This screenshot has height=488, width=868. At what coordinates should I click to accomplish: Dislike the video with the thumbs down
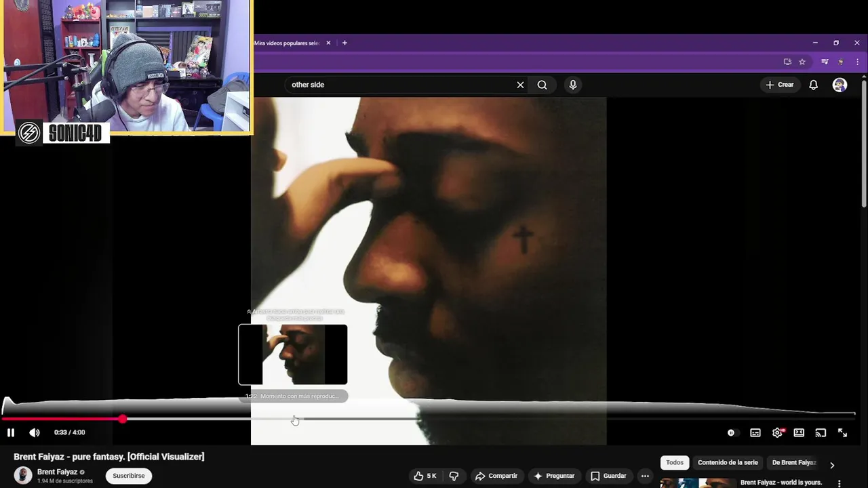click(454, 476)
